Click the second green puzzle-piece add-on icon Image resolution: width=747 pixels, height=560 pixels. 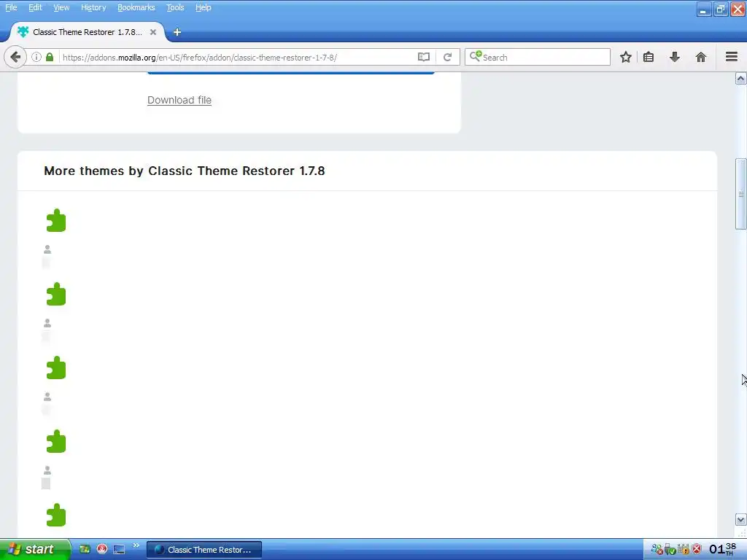(55, 295)
